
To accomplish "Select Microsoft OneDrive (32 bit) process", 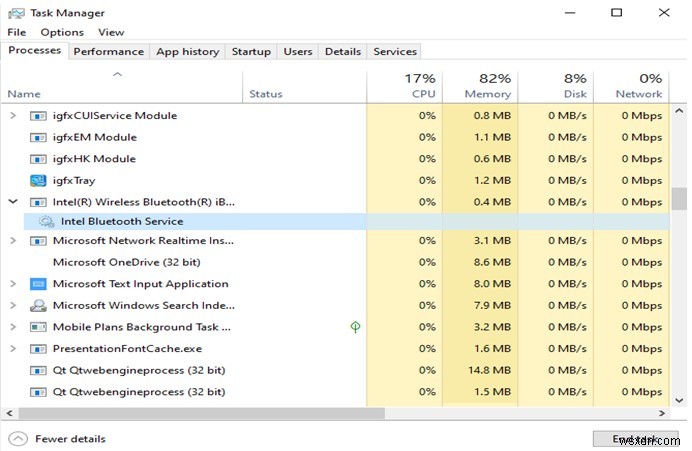I will click(x=127, y=262).
